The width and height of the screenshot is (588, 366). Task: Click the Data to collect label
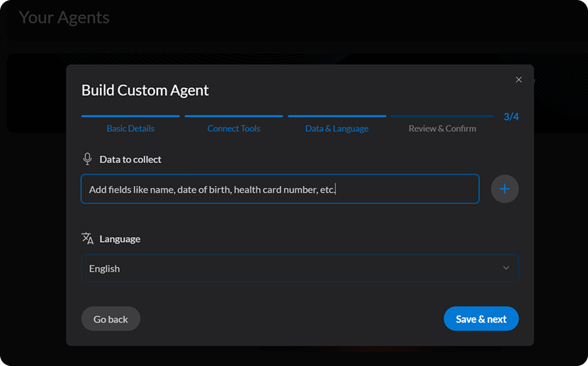130,159
